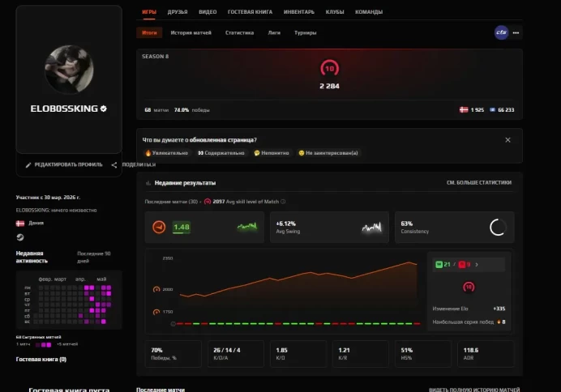This screenshot has height=392, width=561.
Task: Click СМ. БОЛЬШЕ СТАТИСТИКИ link
Action: [x=478, y=182]
